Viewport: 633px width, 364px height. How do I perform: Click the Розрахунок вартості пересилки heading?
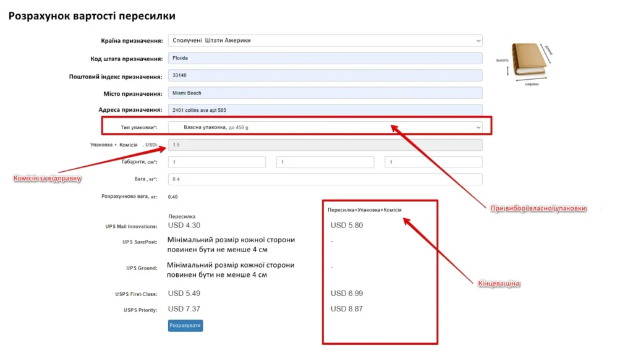point(92,15)
